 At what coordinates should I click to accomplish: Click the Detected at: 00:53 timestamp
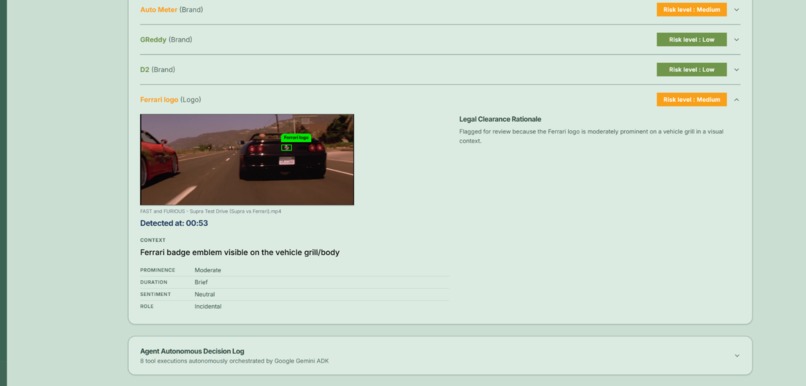coord(174,224)
